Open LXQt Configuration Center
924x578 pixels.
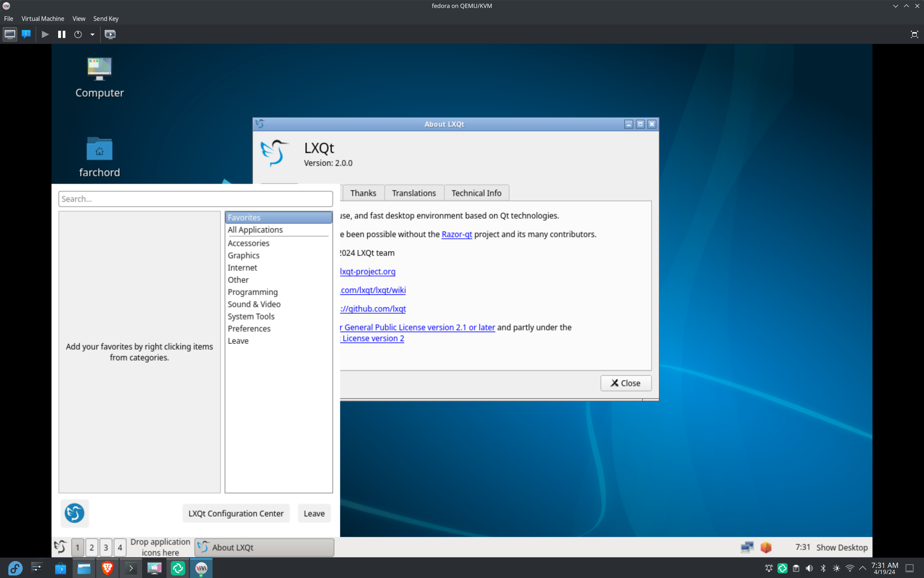236,513
